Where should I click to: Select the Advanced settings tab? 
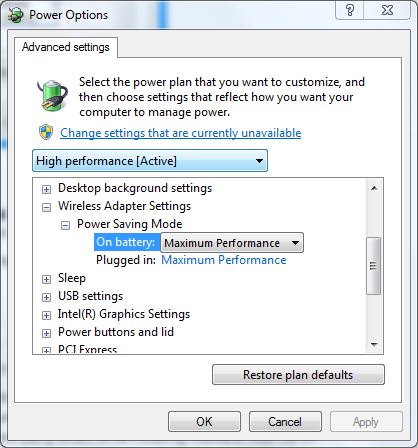pyautogui.click(x=66, y=47)
